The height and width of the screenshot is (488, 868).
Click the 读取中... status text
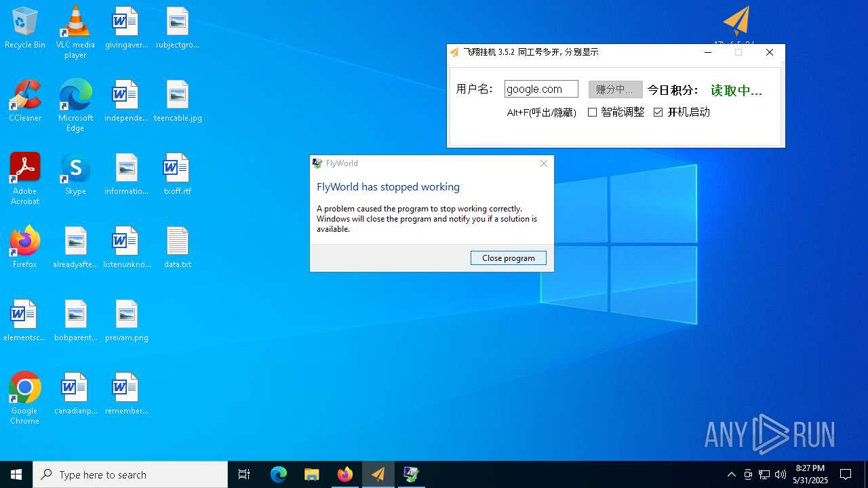pos(736,90)
